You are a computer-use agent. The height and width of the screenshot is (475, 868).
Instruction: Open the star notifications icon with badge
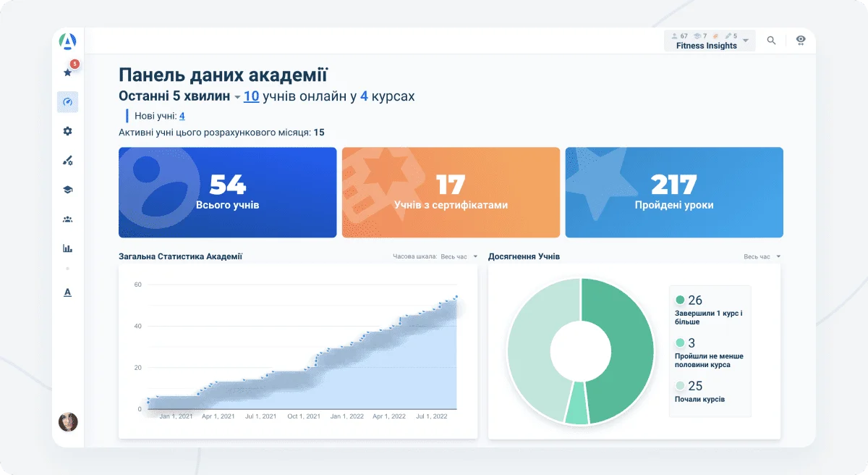(x=68, y=71)
